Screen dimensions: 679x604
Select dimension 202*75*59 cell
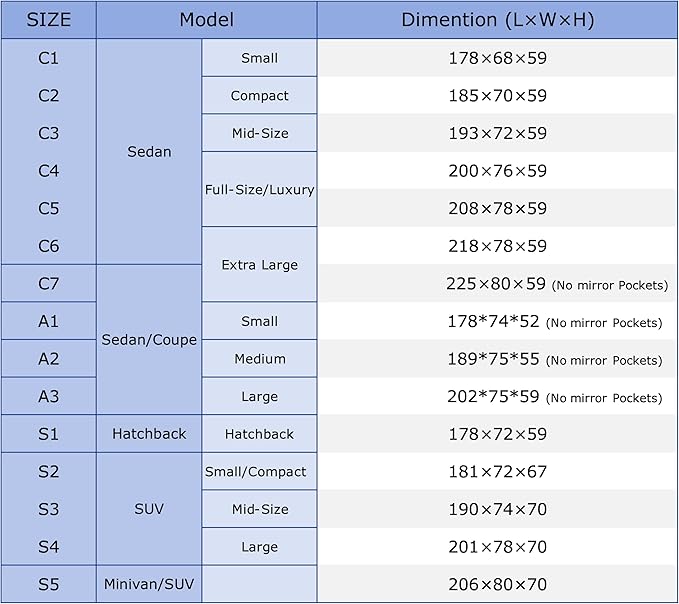point(498,397)
